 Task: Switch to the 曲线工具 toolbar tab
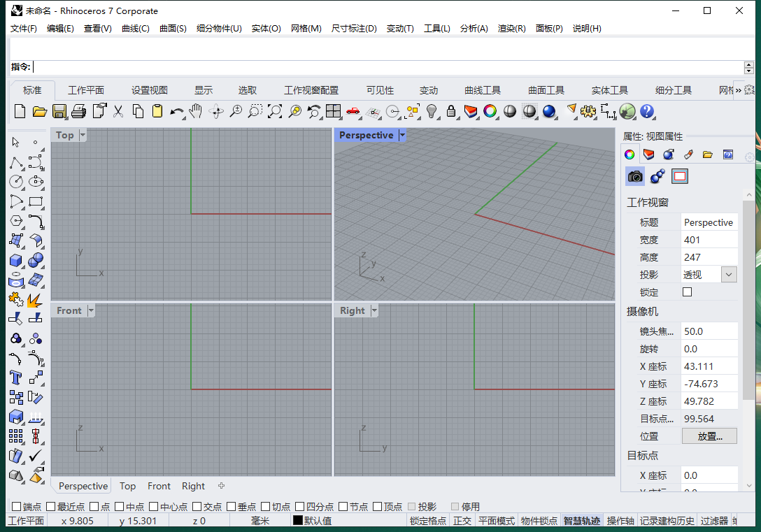point(483,91)
